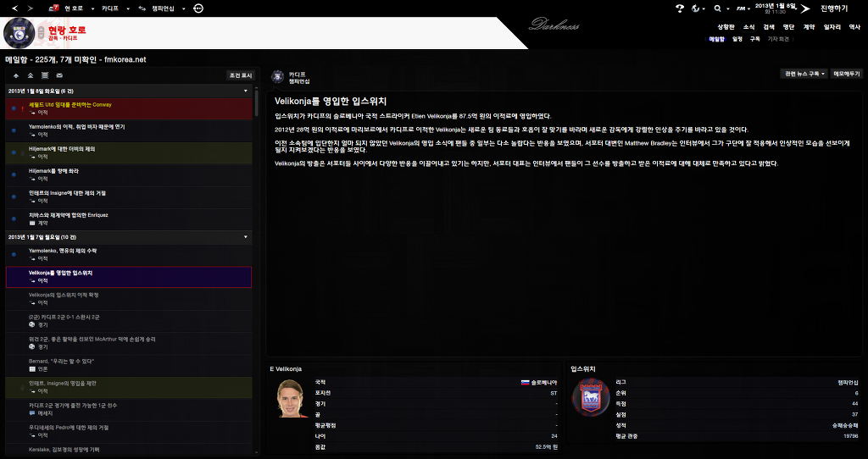Click the 메모해두기 button

point(847,74)
